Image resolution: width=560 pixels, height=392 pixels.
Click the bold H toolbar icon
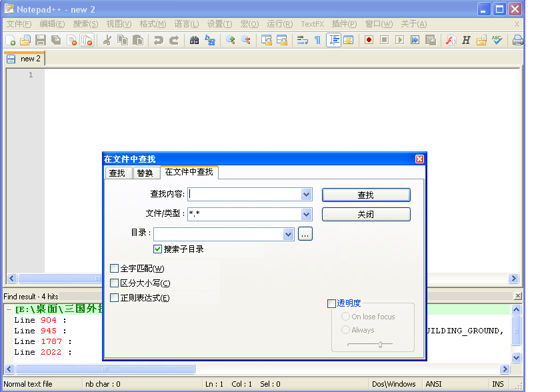click(466, 40)
